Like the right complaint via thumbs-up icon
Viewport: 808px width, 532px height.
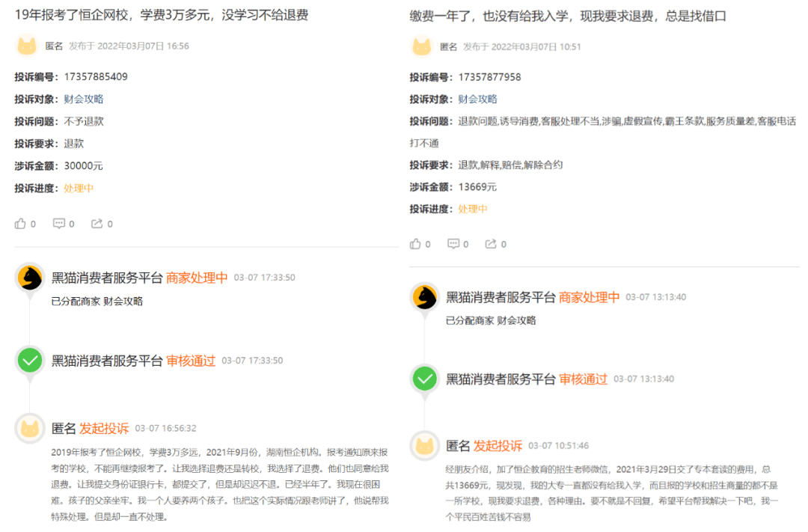coord(414,243)
